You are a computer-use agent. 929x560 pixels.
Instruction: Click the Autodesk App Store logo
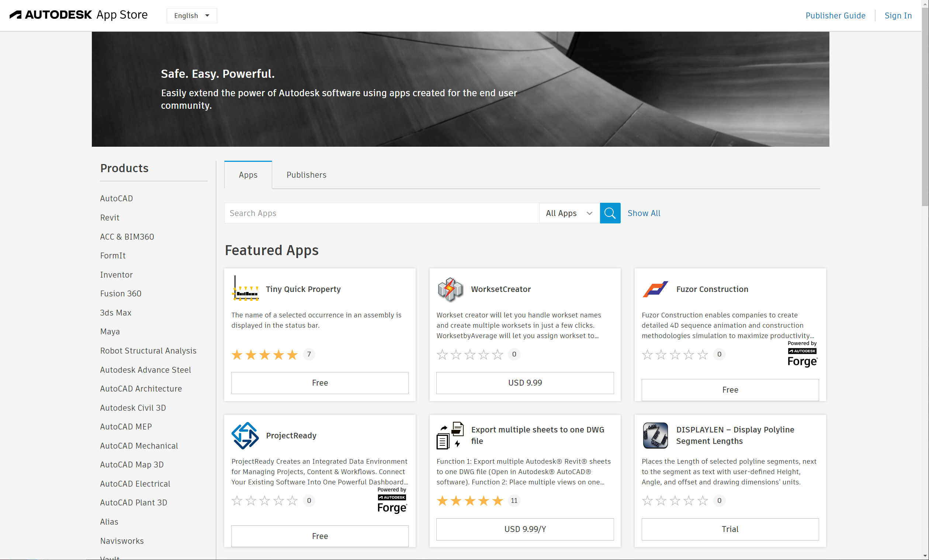pos(79,15)
